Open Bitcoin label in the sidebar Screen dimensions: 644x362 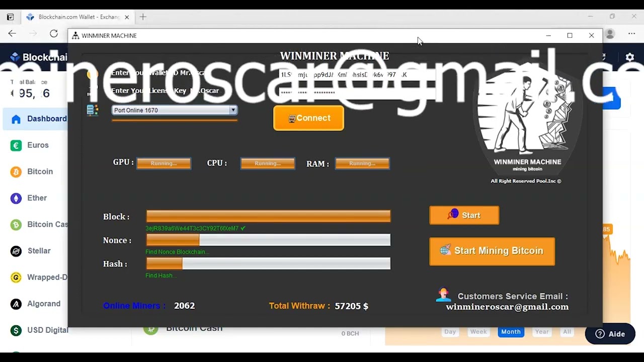pos(40,171)
